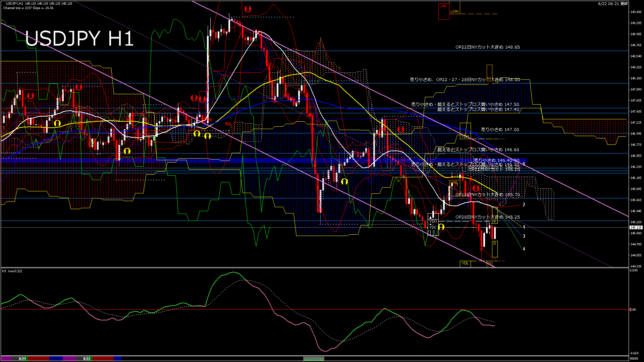
Task: Select forecast line number 4 label
Action: pyautogui.click(x=524, y=249)
